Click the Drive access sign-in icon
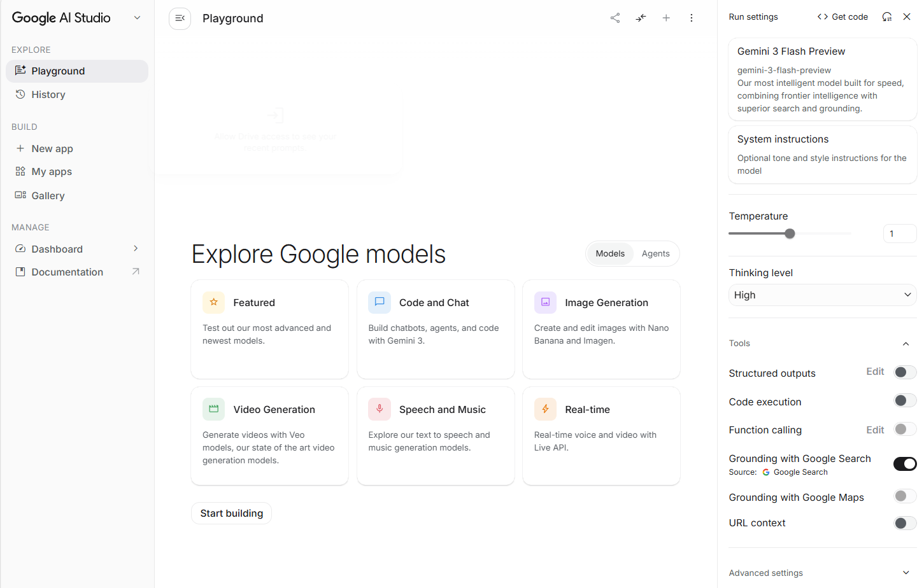The image size is (924, 588). click(275, 115)
